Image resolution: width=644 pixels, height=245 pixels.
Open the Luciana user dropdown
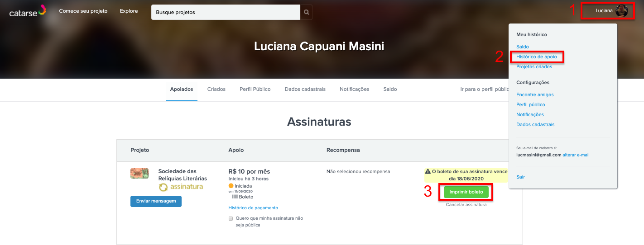(x=604, y=11)
